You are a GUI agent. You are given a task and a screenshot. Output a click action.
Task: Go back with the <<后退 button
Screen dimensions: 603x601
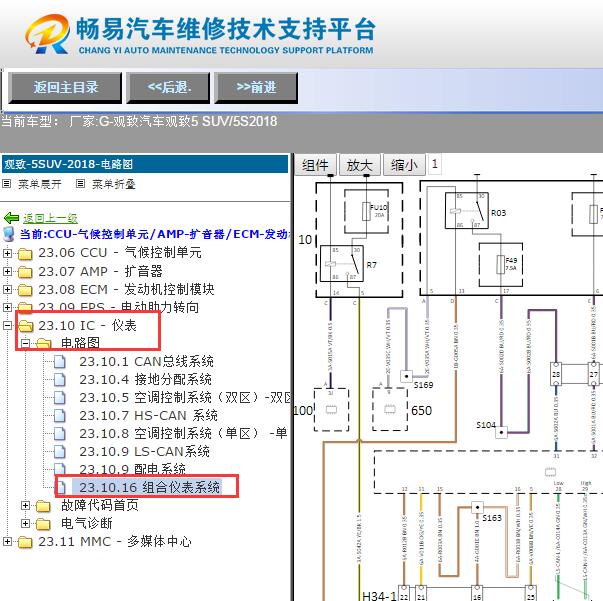168,88
